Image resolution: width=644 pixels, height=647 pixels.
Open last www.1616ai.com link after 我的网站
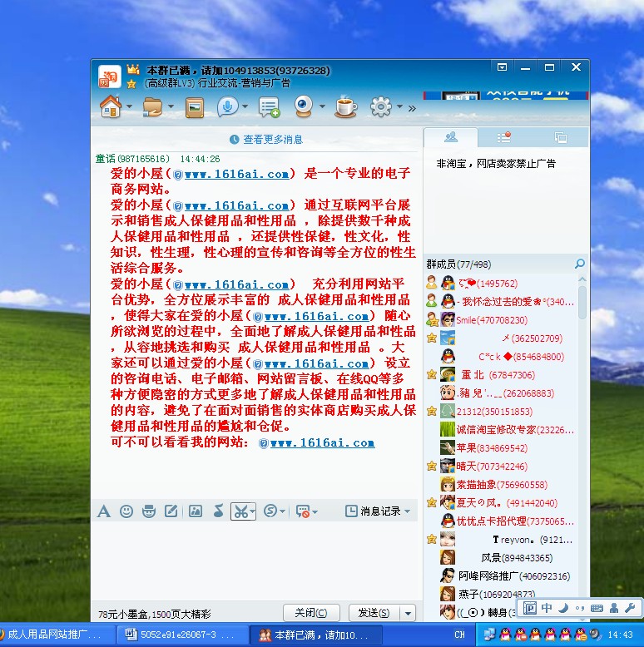(322, 442)
